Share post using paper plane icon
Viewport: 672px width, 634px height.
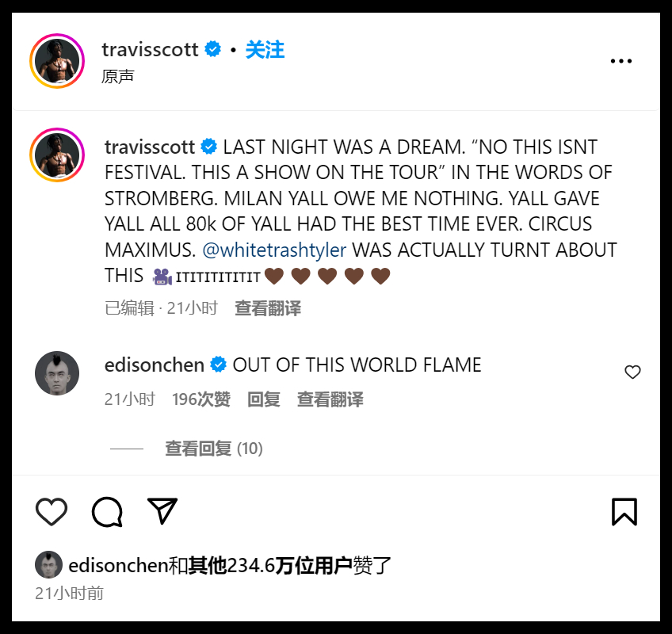pyautogui.click(x=162, y=511)
